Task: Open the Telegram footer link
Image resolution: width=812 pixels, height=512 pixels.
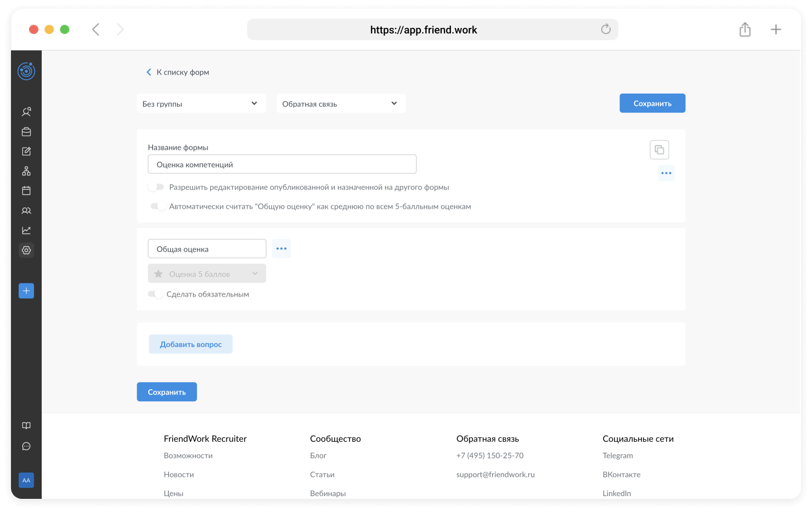Action: [x=618, y=456]
